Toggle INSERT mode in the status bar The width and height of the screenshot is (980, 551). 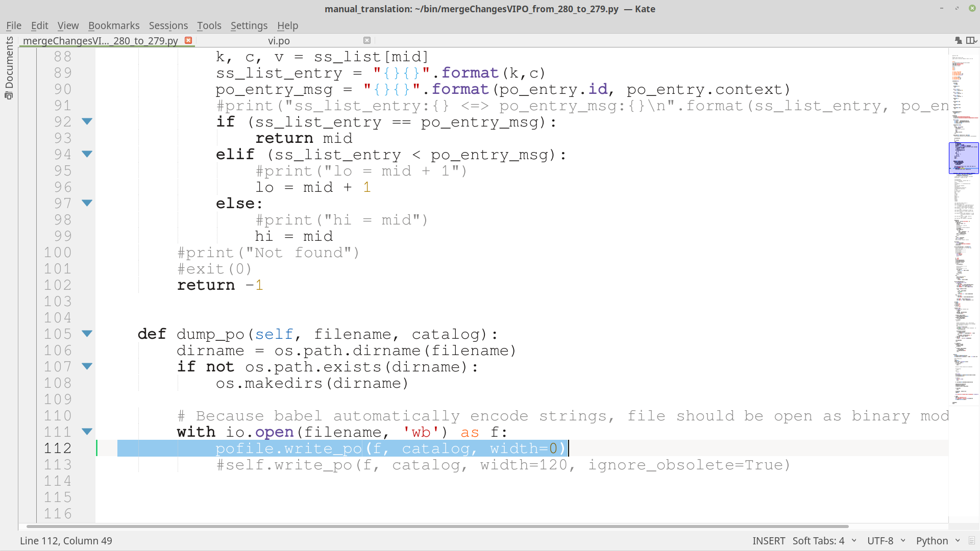[769, 540]
